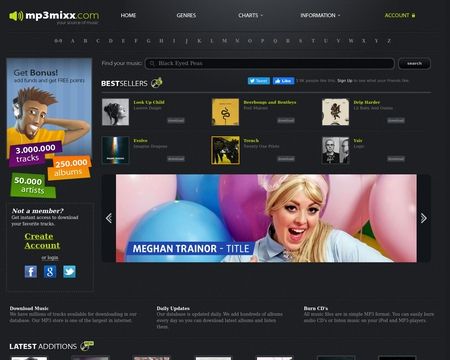Click the mp3mixx.com speaker logo

pos(54,16)
